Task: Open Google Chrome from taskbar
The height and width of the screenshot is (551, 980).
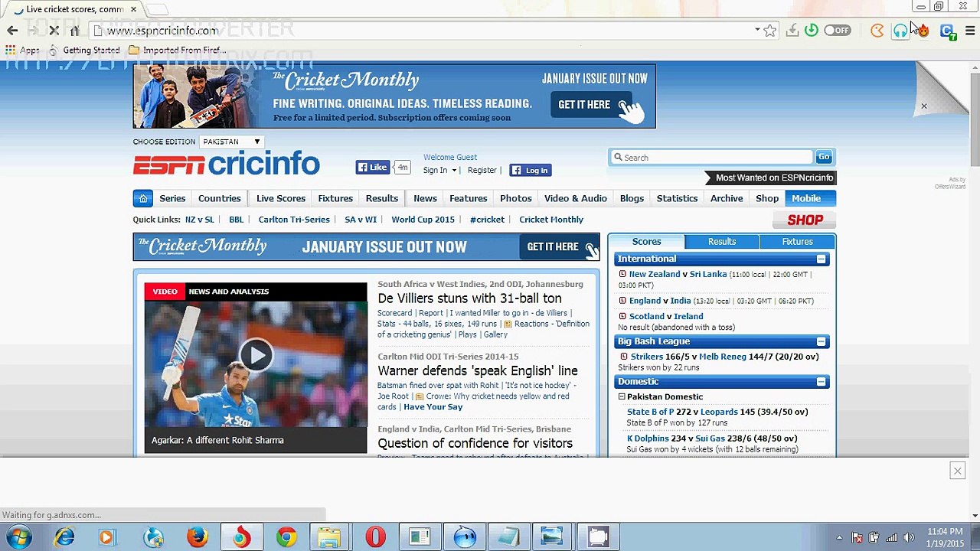Action: click(x=286, y=537)
